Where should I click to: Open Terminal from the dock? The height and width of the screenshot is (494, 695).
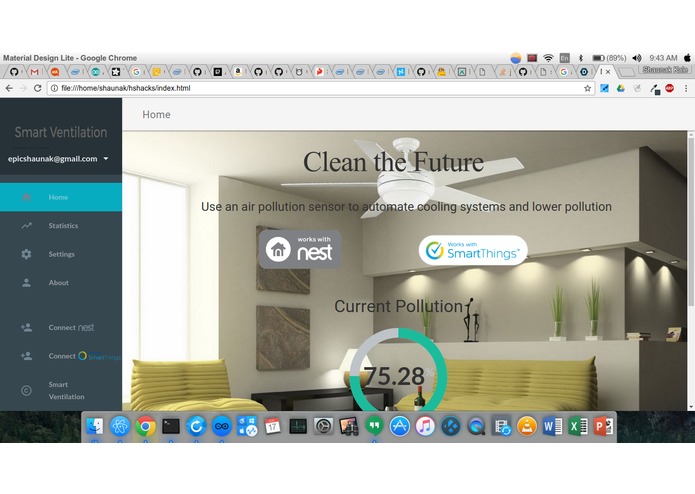171,427
